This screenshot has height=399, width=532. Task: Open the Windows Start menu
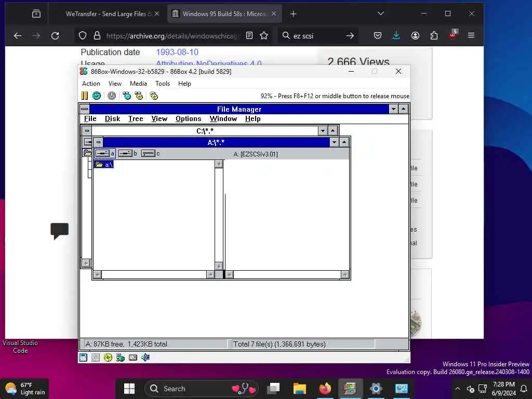[x=129, y=389]
